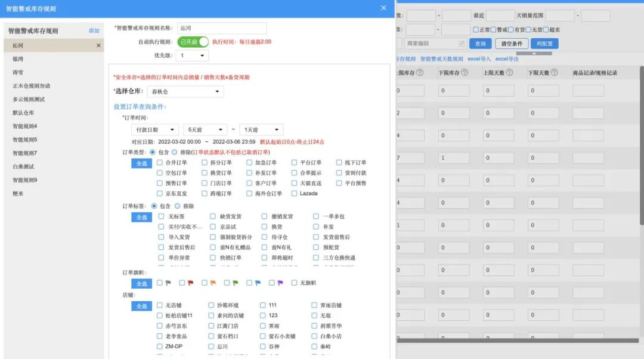644x359 pixels.
Task: Toggle the 自动执行规则 switch off
Action: pyautogui.click(x=193, y=42)
